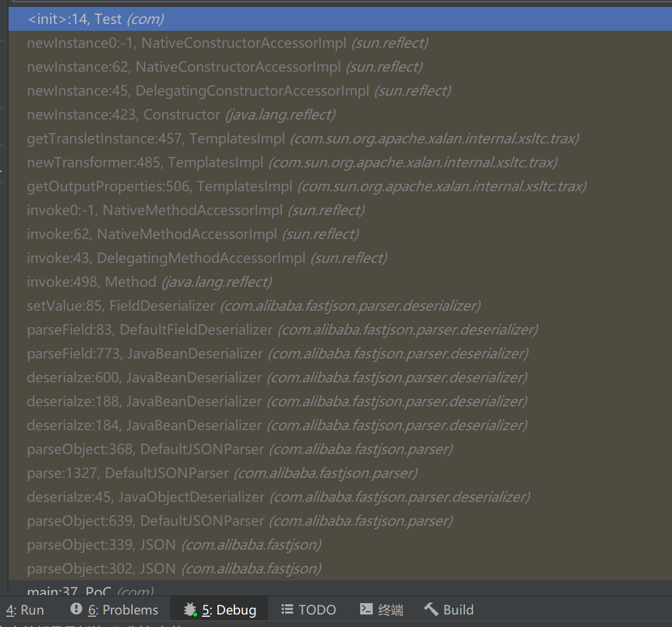
Task: Select newInstance:62 NativeConstructorAccessorImpl frame
Action: (x=340, y=67)
